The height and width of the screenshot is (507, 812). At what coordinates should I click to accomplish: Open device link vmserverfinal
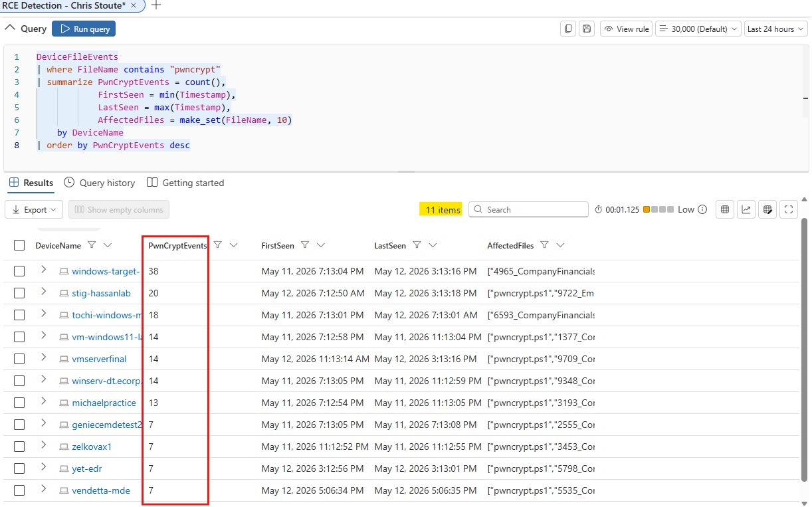click(x=99, y=359)
